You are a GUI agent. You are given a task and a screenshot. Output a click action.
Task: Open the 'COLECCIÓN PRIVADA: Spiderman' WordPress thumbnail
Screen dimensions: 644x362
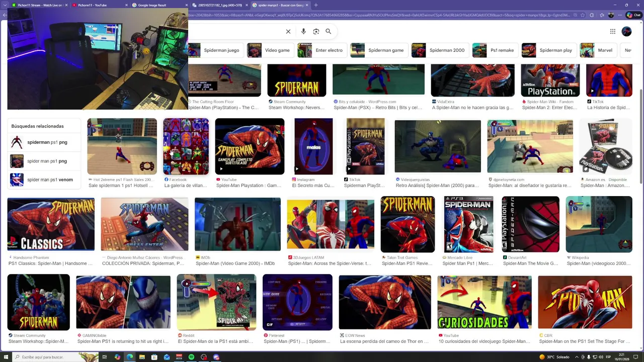144,224
